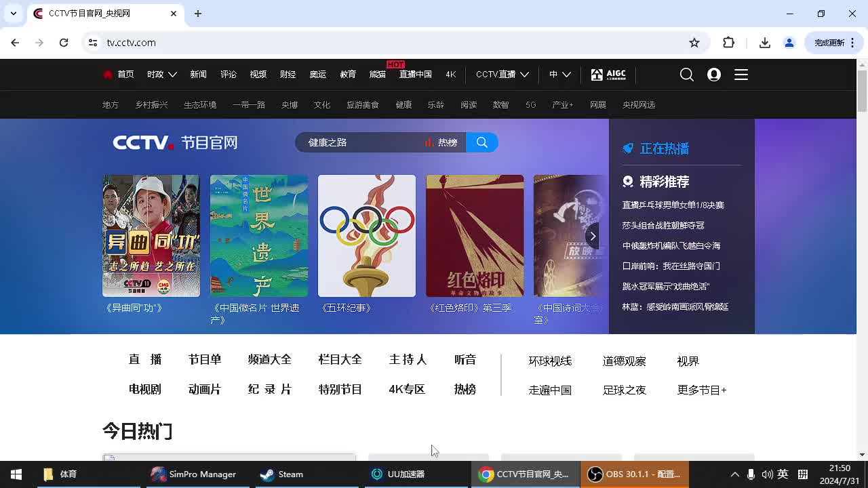The width and height of the screenshot is (868, 488).
Task: Open 主持人 link
Action: (x=408, y=360)
